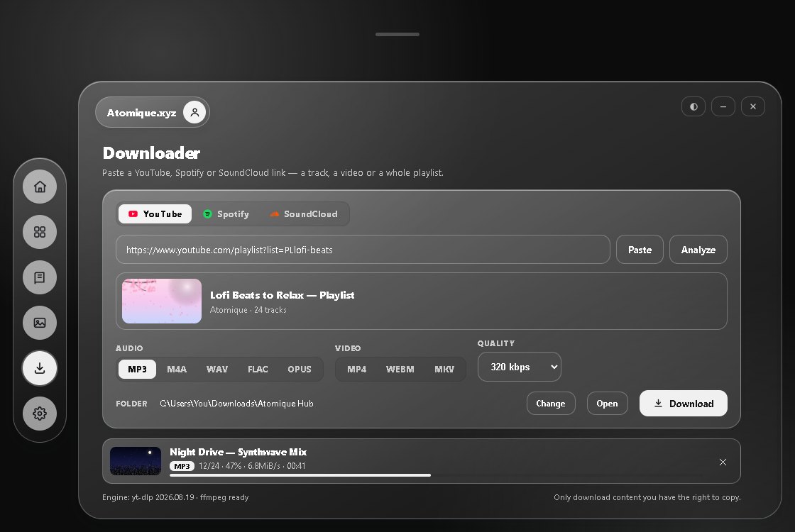Select OPUS audio format
The height and width of the screenshot is (532, 795).
click(x=300, y=369)
